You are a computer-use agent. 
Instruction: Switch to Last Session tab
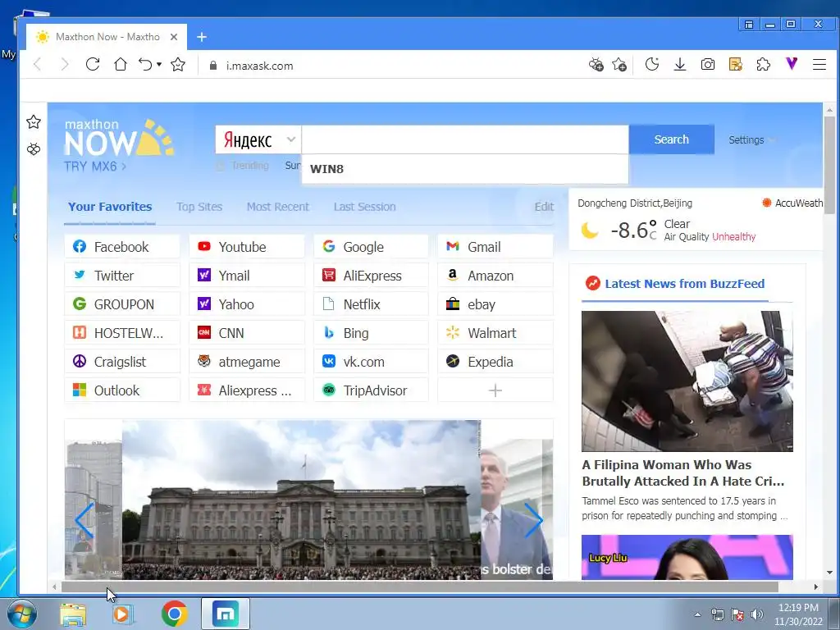pyautogui.click(x=364, y=207)
